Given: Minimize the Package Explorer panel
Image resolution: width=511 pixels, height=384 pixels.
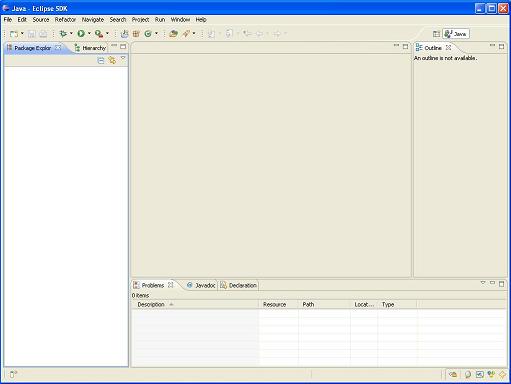Looking at the screenshot, I should point(114,45).
